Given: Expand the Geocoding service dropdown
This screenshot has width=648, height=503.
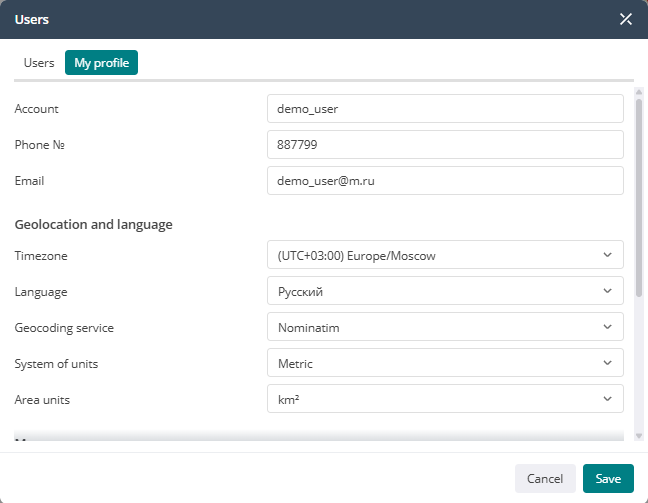Looking at the screenshot, I should 445,327.
